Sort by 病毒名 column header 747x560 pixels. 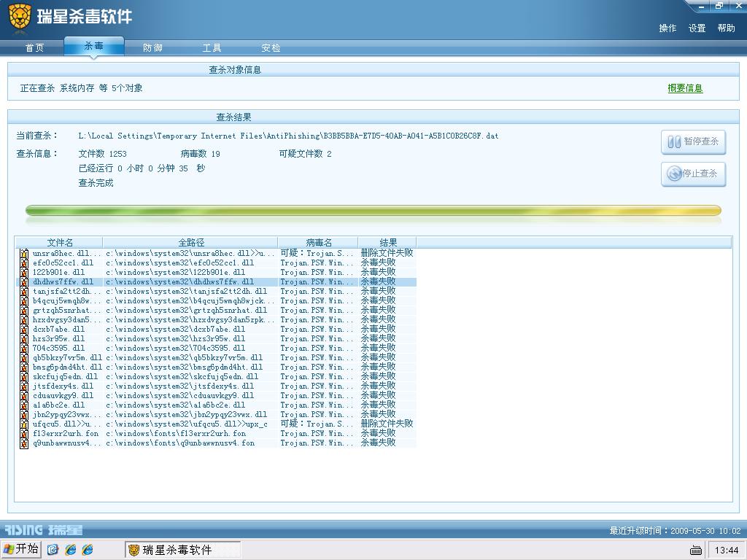pos(318,242)
